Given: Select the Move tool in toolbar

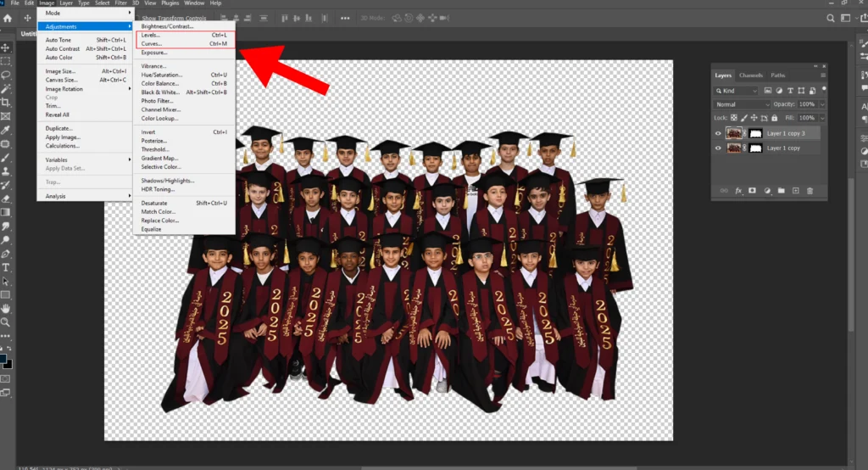Looking at the screenshot, I should (6, 48).
